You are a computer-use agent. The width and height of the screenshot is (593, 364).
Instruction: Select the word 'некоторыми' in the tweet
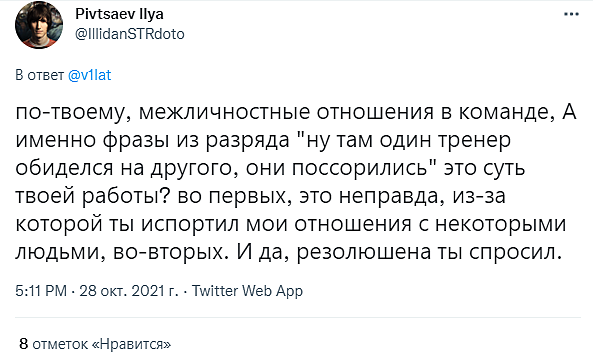coord(500,224)
